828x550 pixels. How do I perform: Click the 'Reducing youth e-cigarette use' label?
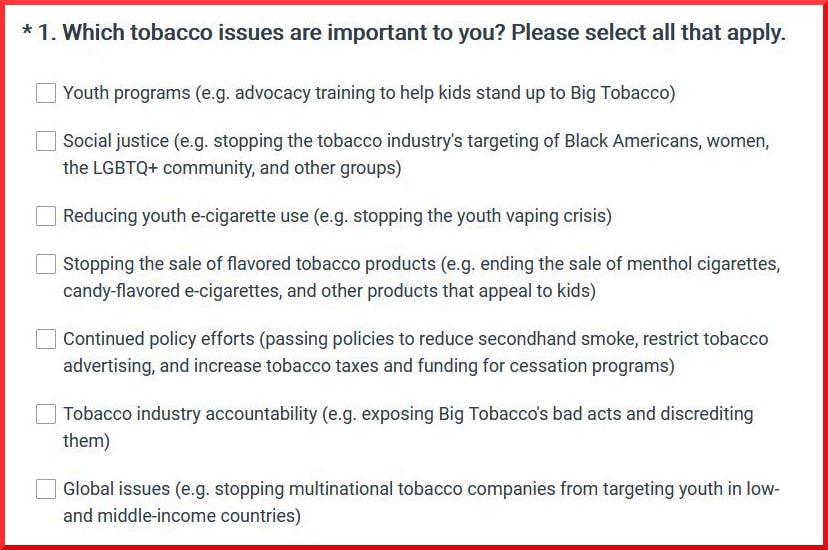(x=186, y=216)
